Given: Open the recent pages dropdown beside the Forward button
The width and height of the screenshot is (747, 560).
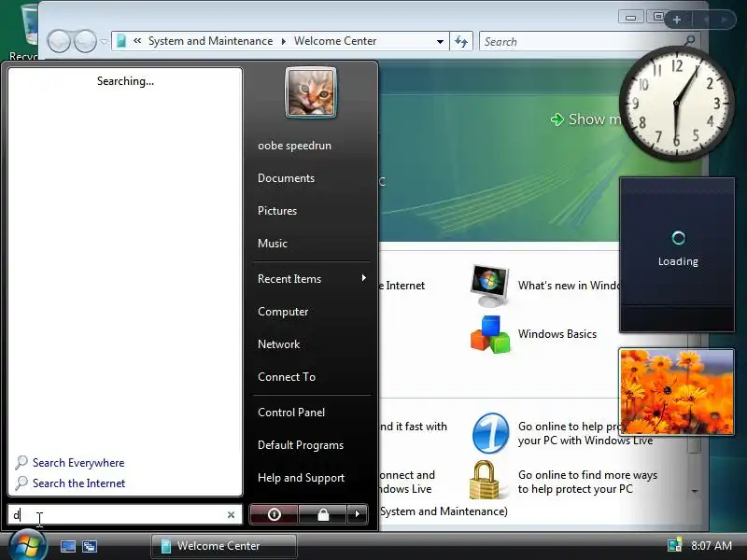Looking at the screenshot, I should point(104,41).
